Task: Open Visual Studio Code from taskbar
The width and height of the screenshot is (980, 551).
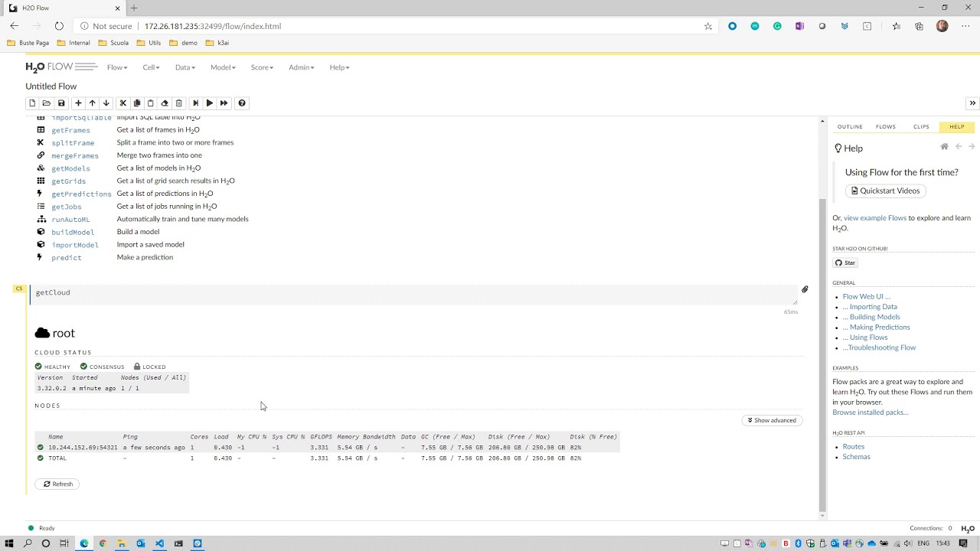Action: [159, 543]
